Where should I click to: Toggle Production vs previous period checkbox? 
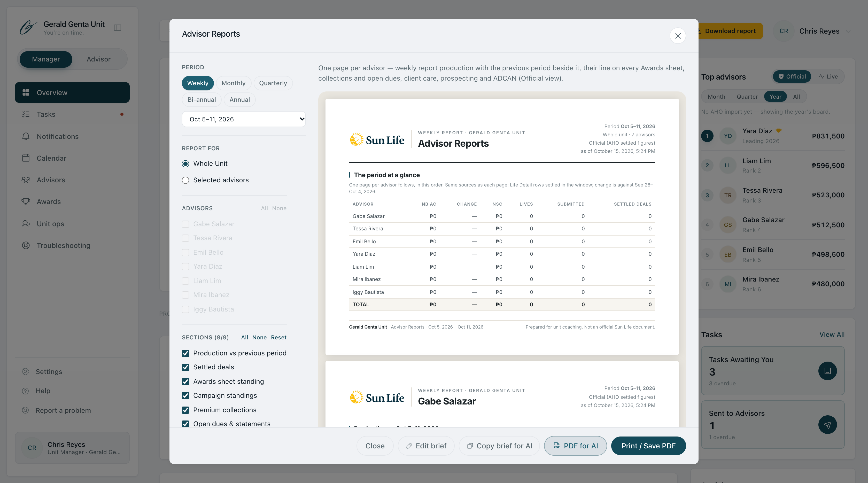click(x=185, y=353)
